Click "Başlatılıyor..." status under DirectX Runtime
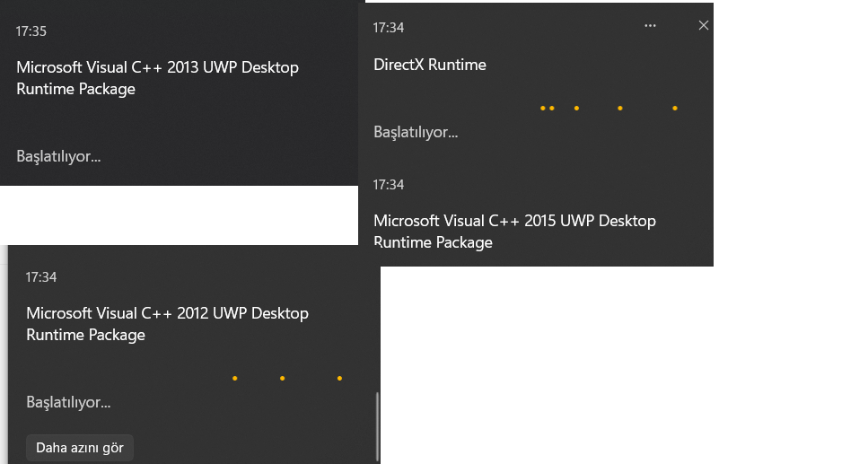This screenshot has height=464, width=868. coord(416,132)
